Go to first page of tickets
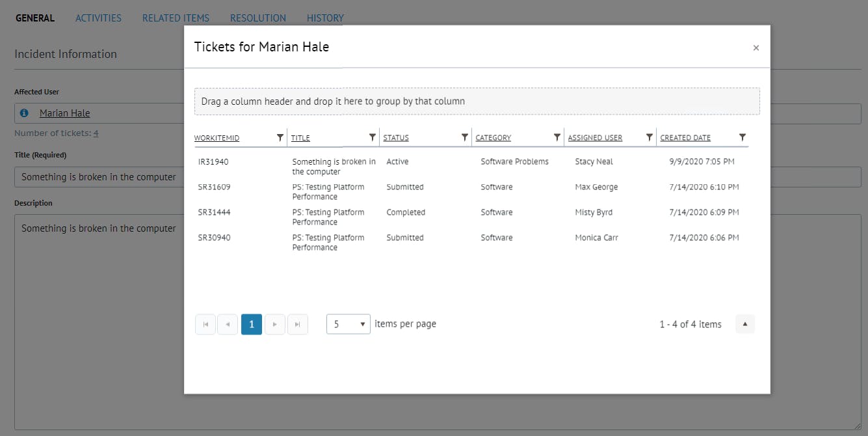 [x=205, y=324]
